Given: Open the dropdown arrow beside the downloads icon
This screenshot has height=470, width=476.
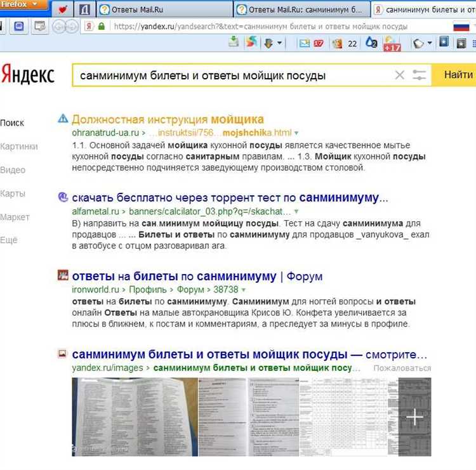Looking at the screenshot, I should (280, 43).
